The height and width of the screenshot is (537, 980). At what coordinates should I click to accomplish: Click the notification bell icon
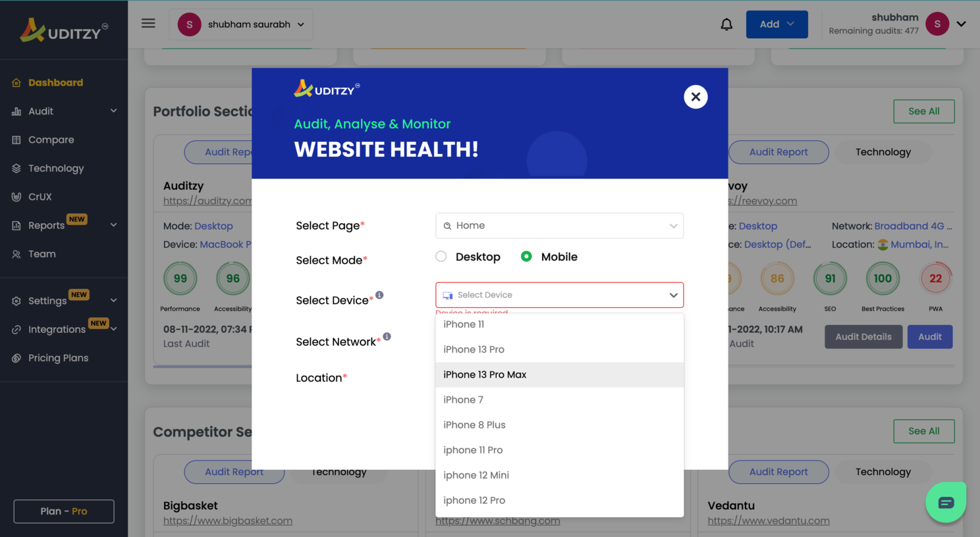726,24
